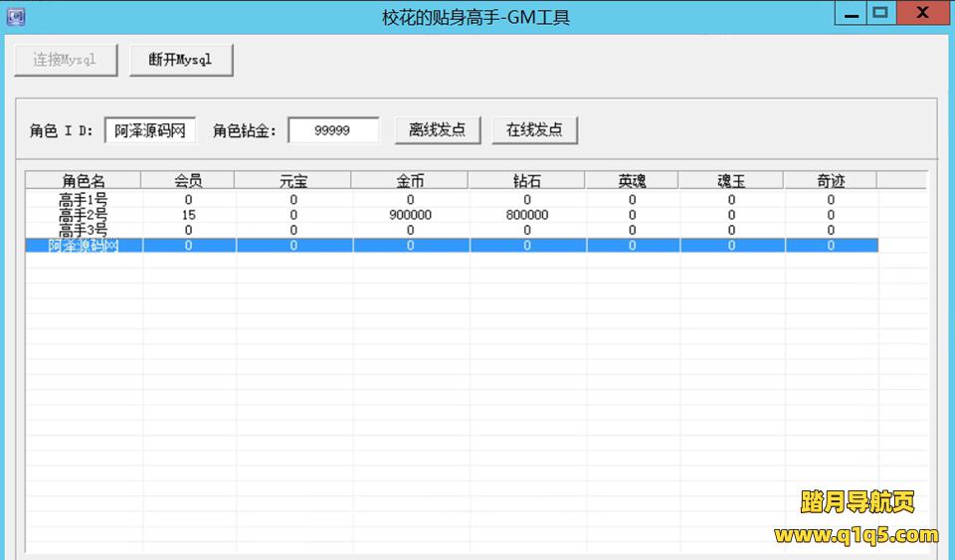Focus the 角色钻金 input field
Screen dimensions: 955x560
coord(333,130)
